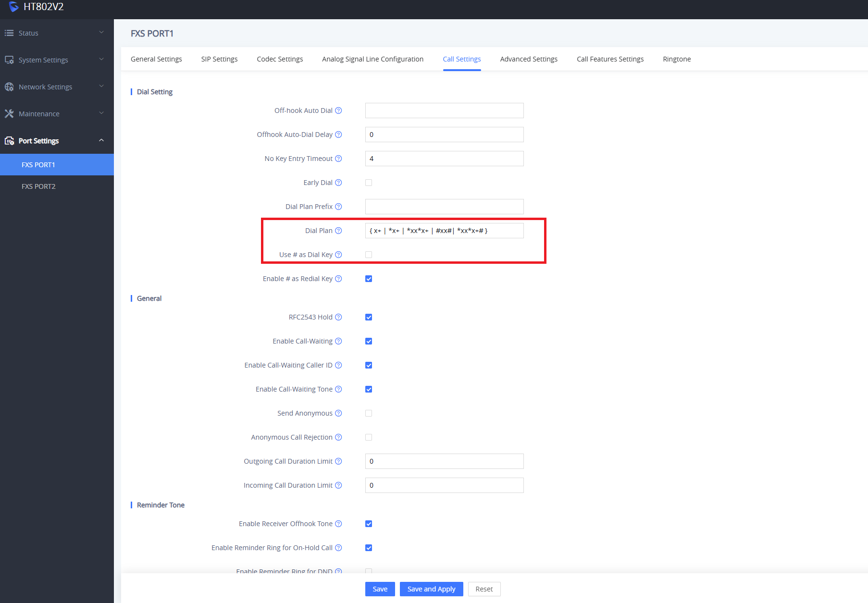Select FXS PORT2 in the sidebar
Image resolution: width=868 pixels, height=603 pixels.
click(38, 186)
